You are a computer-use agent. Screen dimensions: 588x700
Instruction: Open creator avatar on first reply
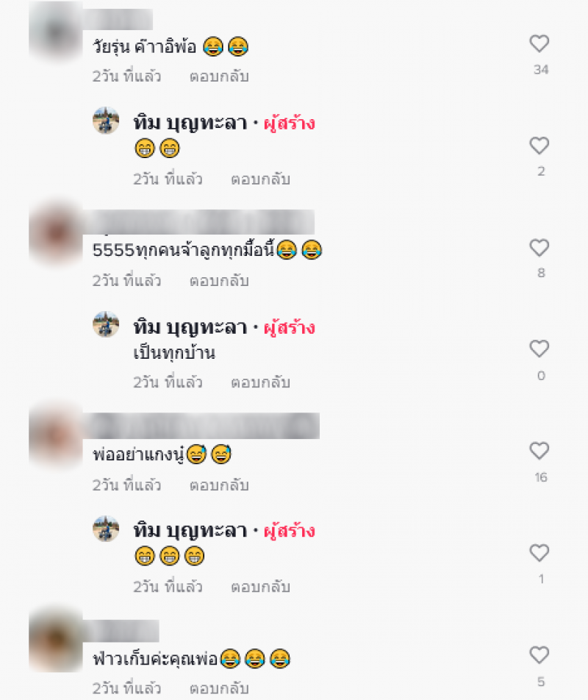pos(106,120)
